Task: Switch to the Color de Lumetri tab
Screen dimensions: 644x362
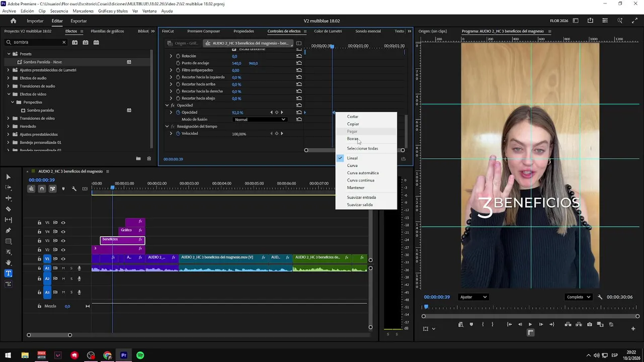Action: (328, 31)
